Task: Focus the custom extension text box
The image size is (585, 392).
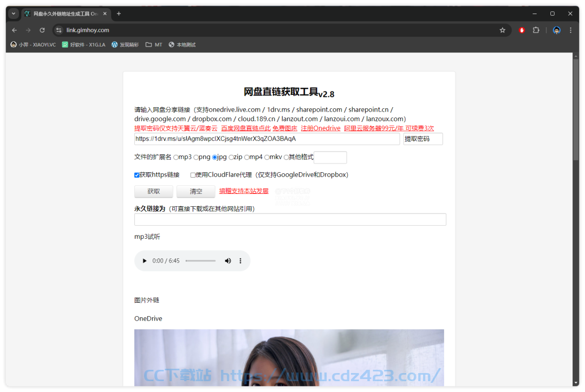Action: point(330,158)
